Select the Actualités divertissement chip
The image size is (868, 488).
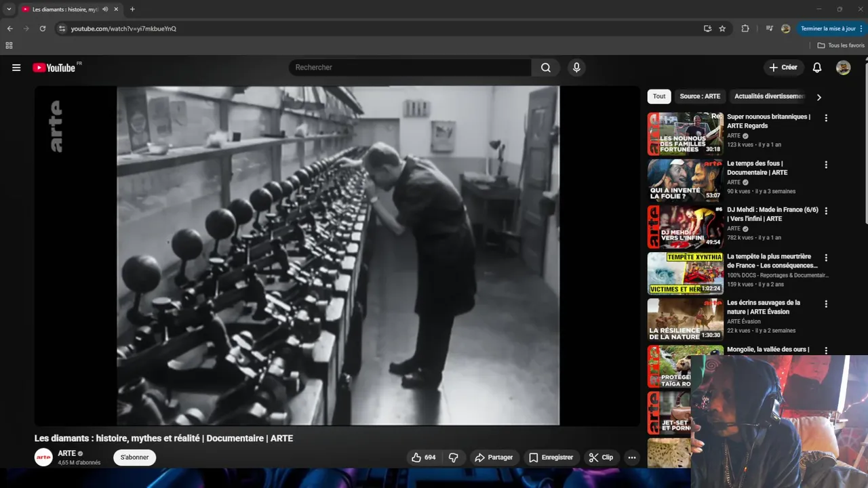point(769,96)
